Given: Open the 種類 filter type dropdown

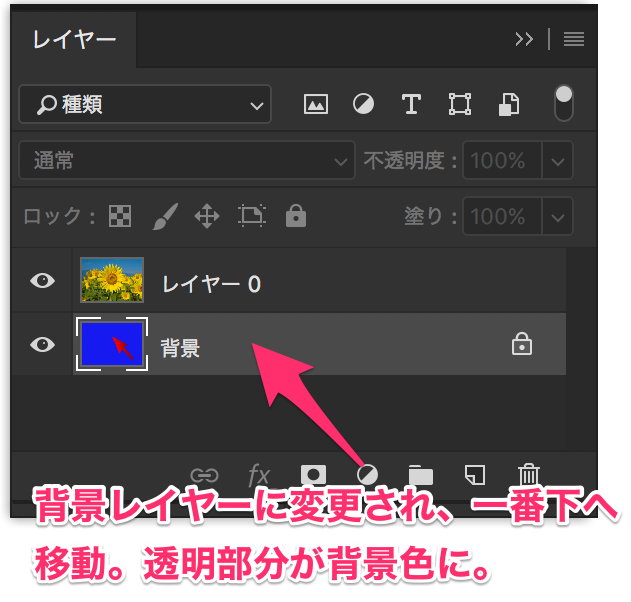Looking at the screenshot, I should pos(145,104).
